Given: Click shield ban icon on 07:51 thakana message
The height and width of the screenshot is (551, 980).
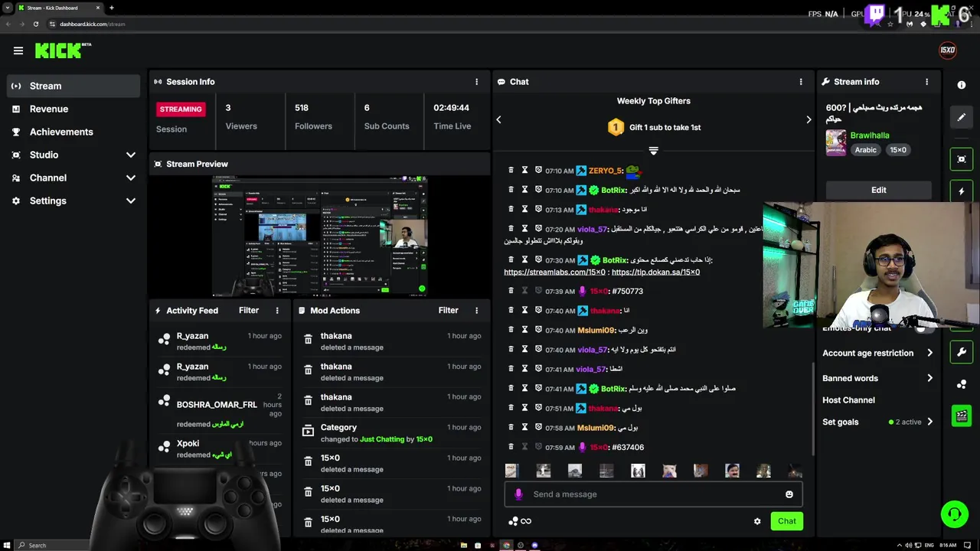Looking at the screenshot, I should point(538,408).
